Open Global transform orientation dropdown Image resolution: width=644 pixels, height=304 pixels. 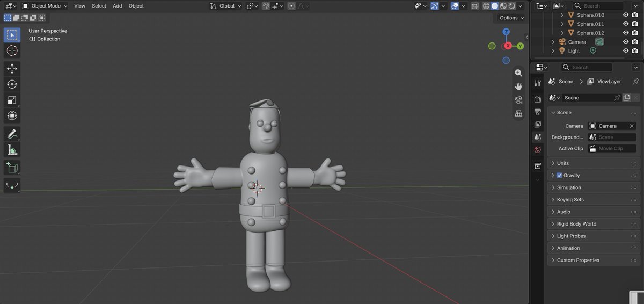coord(225,6)
